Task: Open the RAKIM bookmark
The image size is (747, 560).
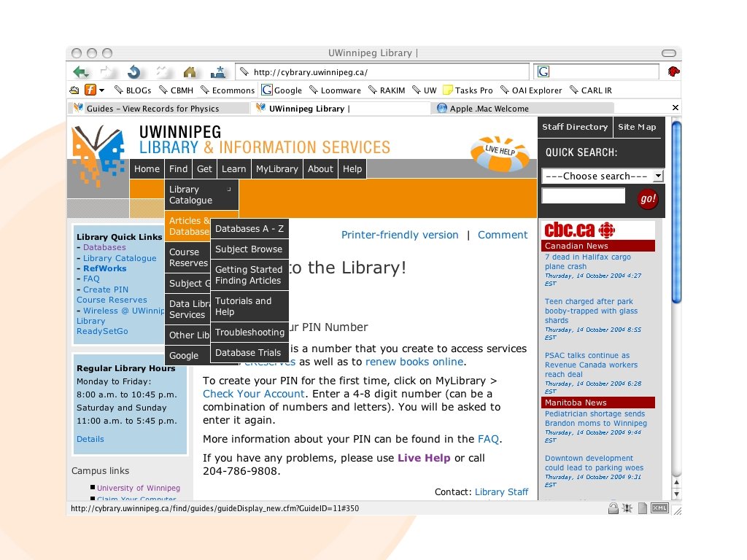Action: click(x=387, y=90)
